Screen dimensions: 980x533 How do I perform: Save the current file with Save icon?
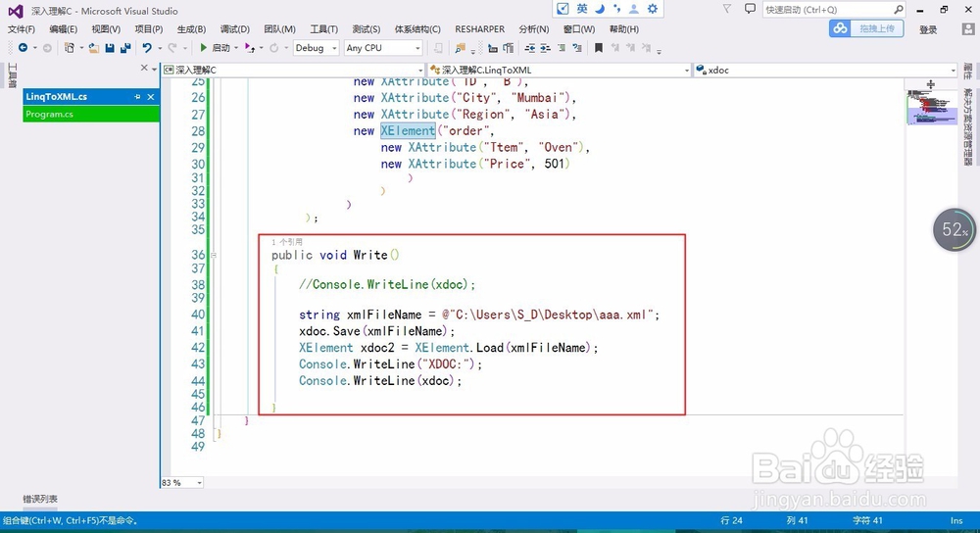click(x=110, y=47)
